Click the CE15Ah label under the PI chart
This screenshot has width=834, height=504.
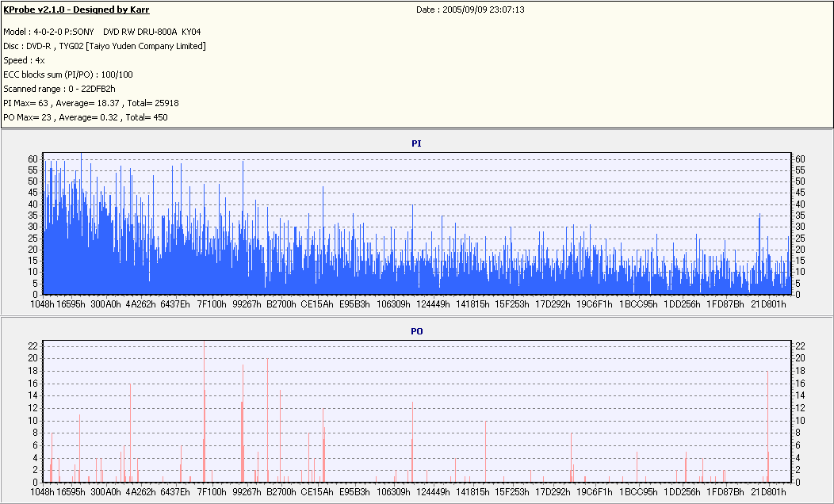pos(317,304)
